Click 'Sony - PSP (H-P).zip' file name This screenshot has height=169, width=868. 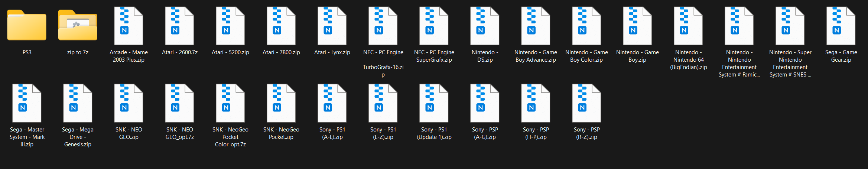coord(536,133)
